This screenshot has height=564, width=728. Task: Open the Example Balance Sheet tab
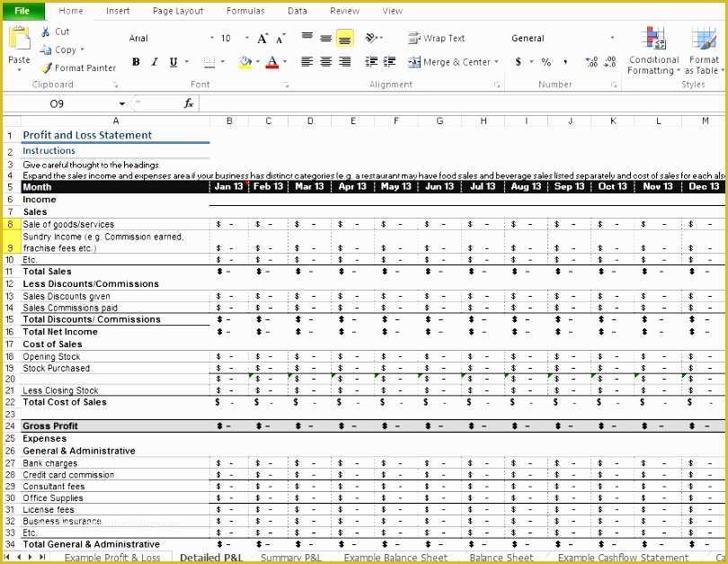click(x=395, y=558)
